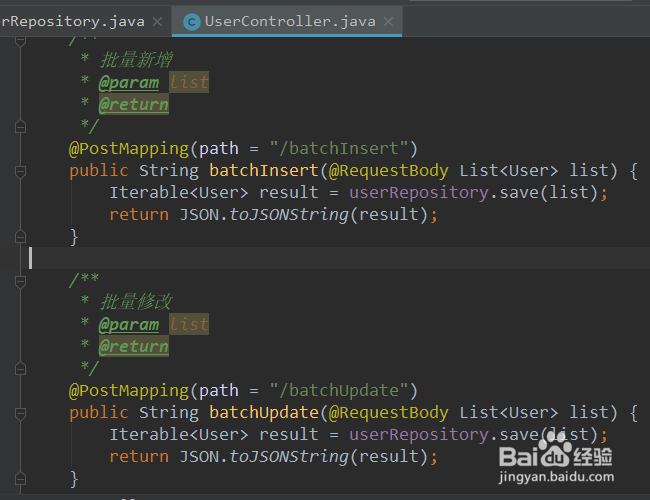Click the @param tag in 批量新增 comment
Image resolution: width=650 pixels, height=500 pixels.
[x=129, y=83]
